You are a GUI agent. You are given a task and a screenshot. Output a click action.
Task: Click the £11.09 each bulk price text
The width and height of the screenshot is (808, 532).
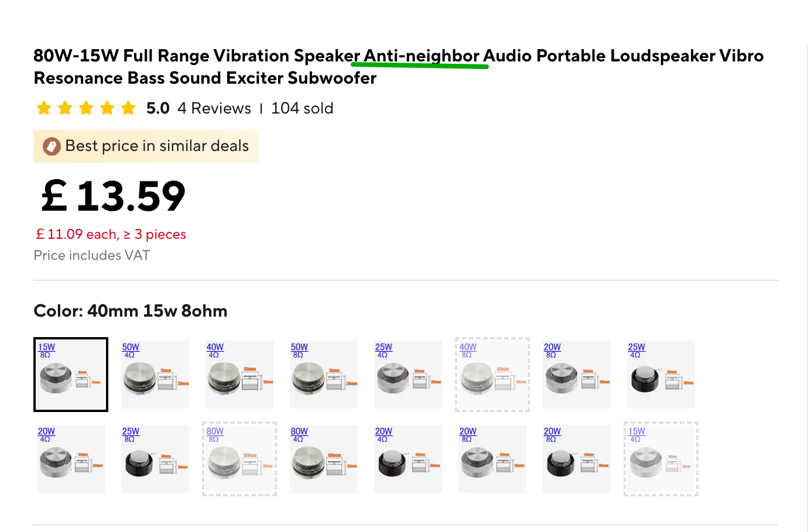click(111, 234)
